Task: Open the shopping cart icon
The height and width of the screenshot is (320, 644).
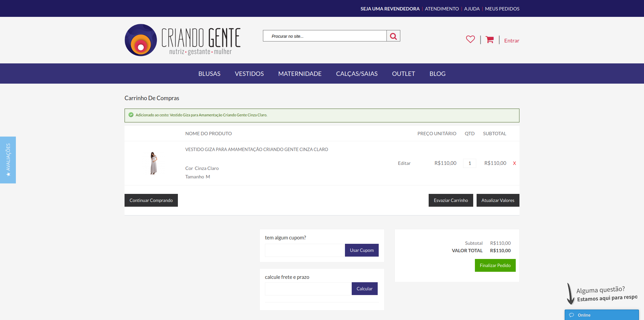Action: click(x=490, y=40)
